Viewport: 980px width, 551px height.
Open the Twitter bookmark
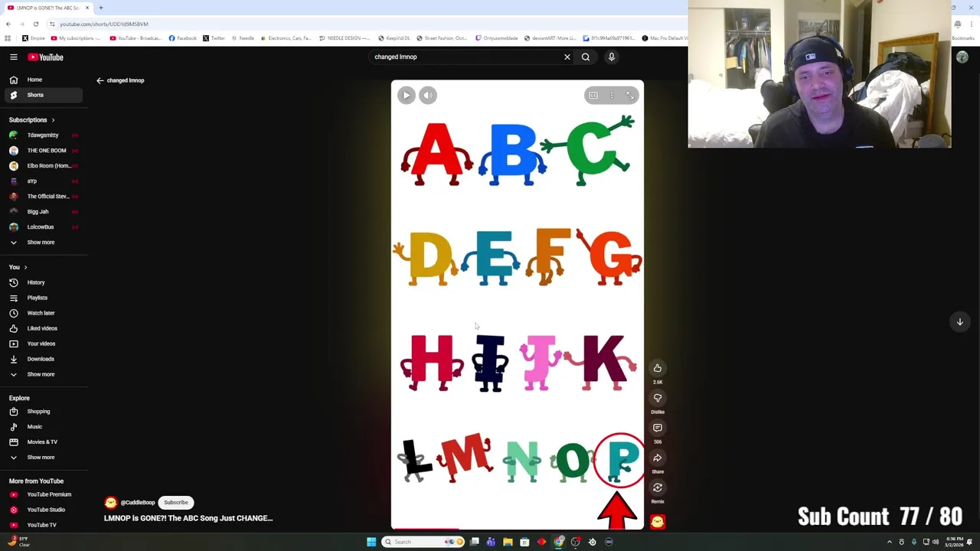click(214, 37)
